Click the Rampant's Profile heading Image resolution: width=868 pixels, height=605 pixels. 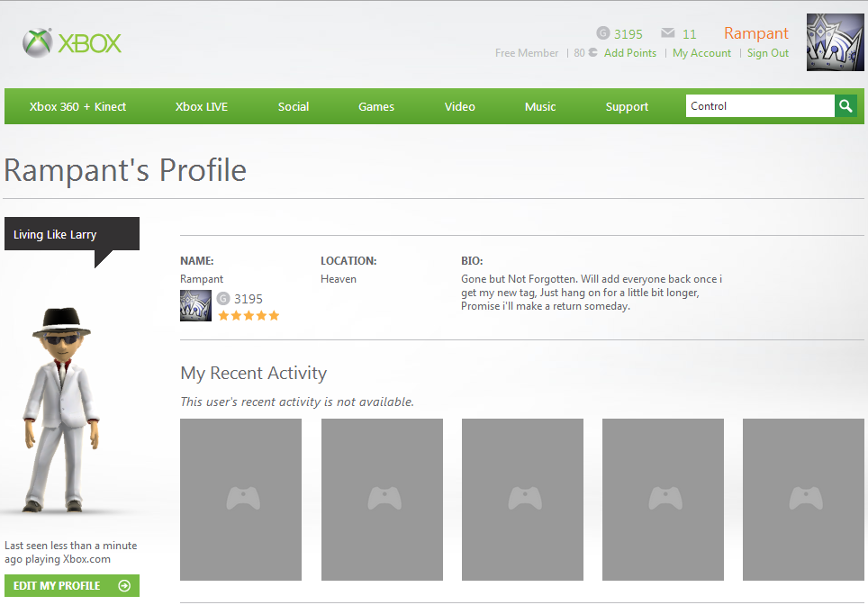(125, 170)
